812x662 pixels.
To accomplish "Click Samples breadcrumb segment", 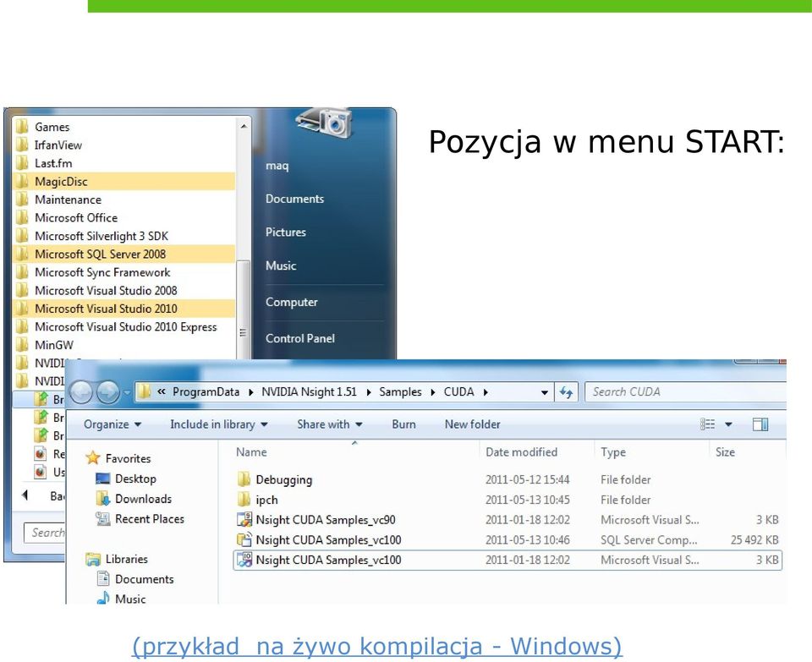I will [400, 391].
